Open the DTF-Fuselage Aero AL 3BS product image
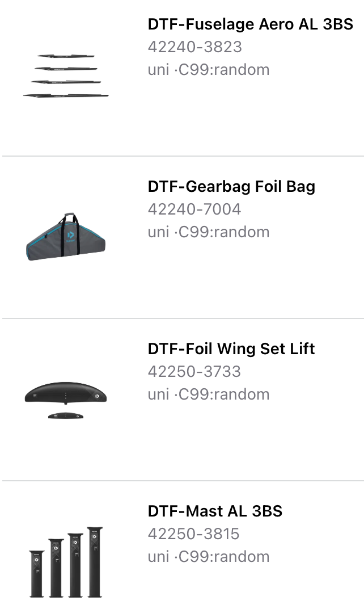This screenshot has width=364, height=613. (x=66, y=76)
